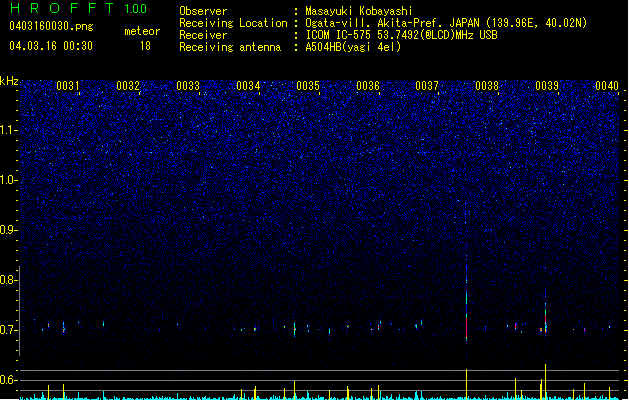Select the location text Ogata-vill. Akita-Pref. JAPAN
This screenshot has width=629, height=400.
pyautogui.click(x=392, y=23)
